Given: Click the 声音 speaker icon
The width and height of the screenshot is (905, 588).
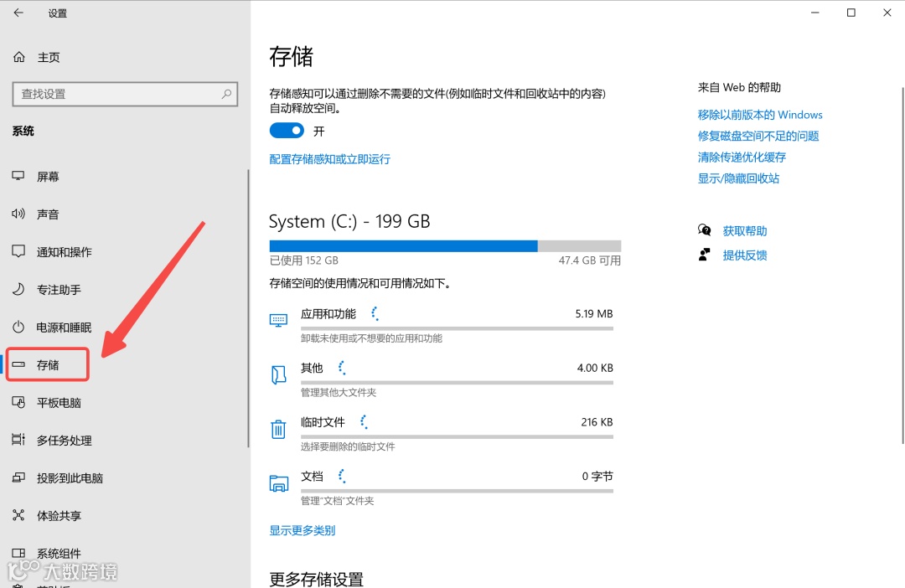Looking at the screenshot, I should [x=18, y=214].
